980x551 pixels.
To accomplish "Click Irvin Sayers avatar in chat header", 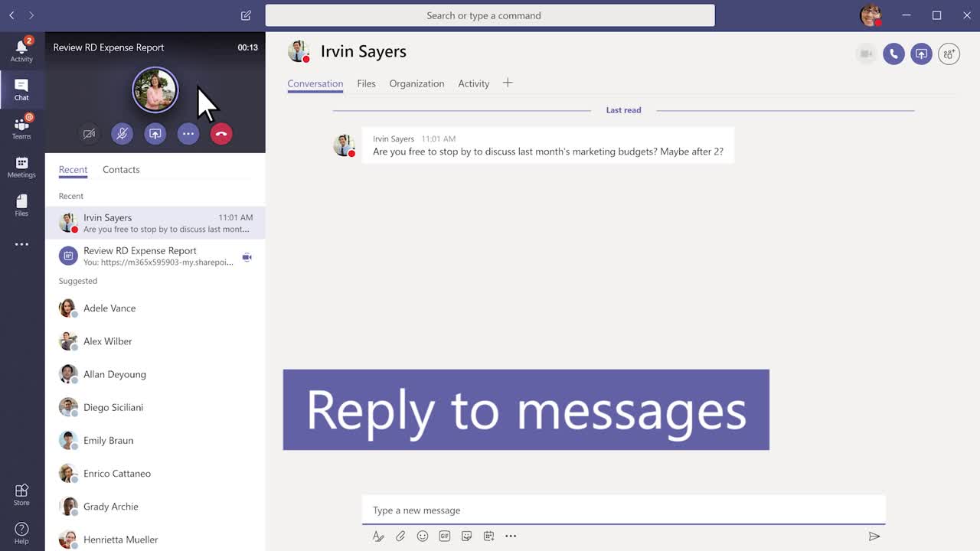I will tap(299, 51).
